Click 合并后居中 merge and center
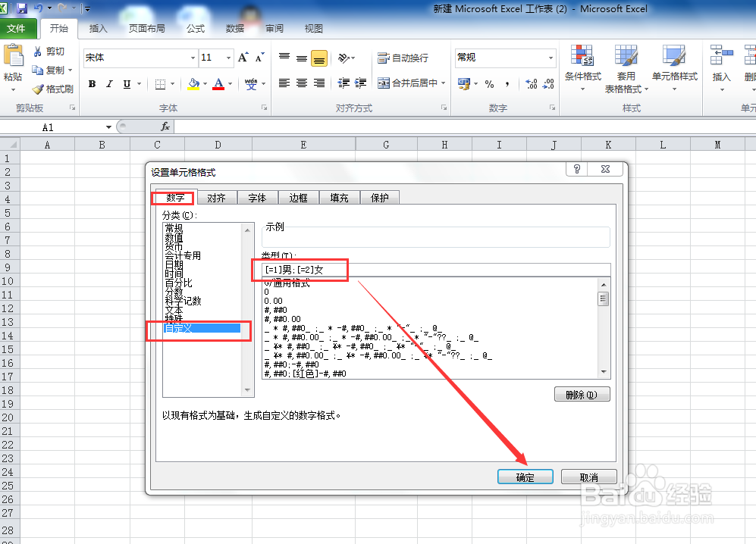Viewport: 756px width, 544px height. pos(407,83)
